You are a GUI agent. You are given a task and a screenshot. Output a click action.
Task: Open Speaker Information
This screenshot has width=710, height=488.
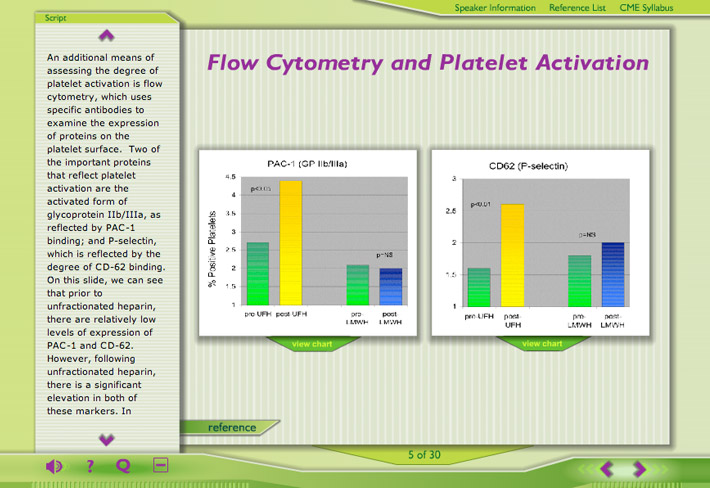pos(495,8)
